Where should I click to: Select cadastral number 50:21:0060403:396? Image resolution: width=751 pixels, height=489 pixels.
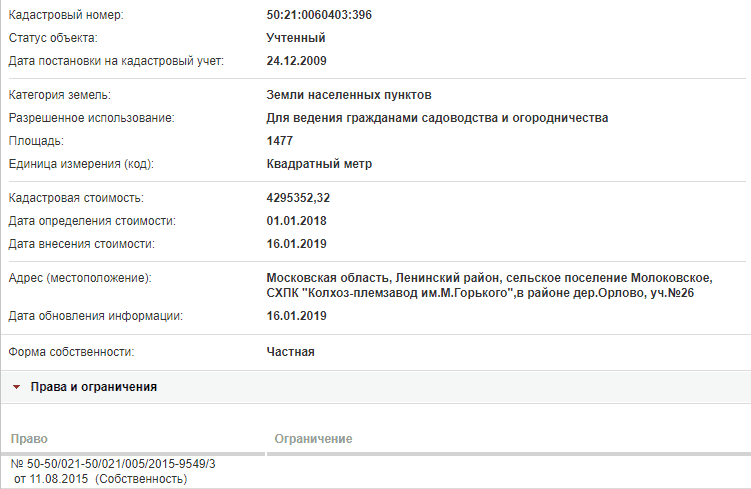coord(319,15)
